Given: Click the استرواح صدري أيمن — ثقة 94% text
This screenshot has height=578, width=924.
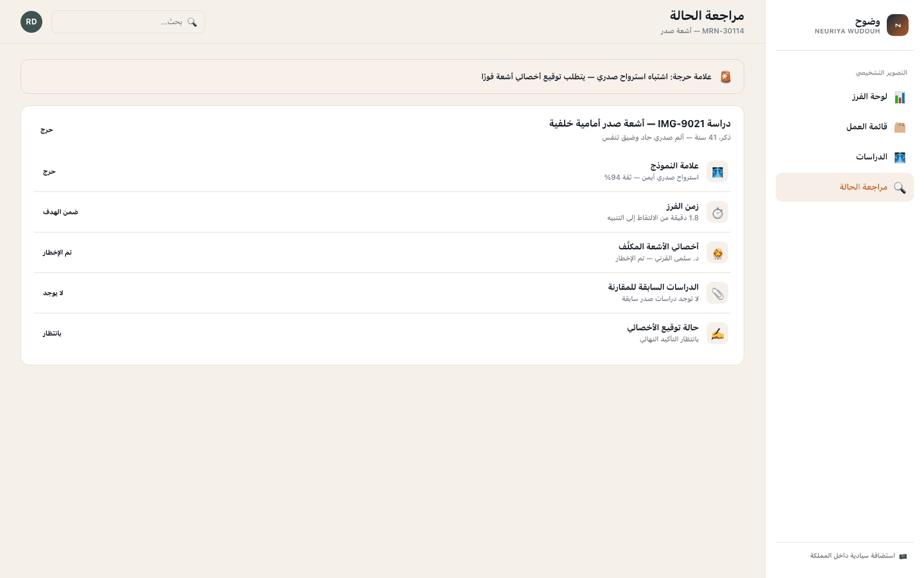Looking at the screenshot, I should [651, 177].
